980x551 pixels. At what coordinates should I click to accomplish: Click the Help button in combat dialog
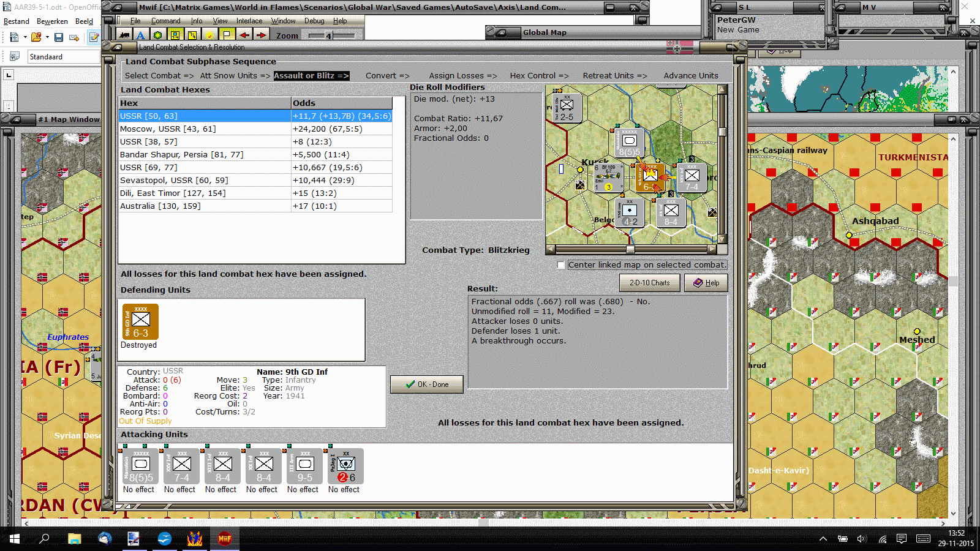(706, 283)
